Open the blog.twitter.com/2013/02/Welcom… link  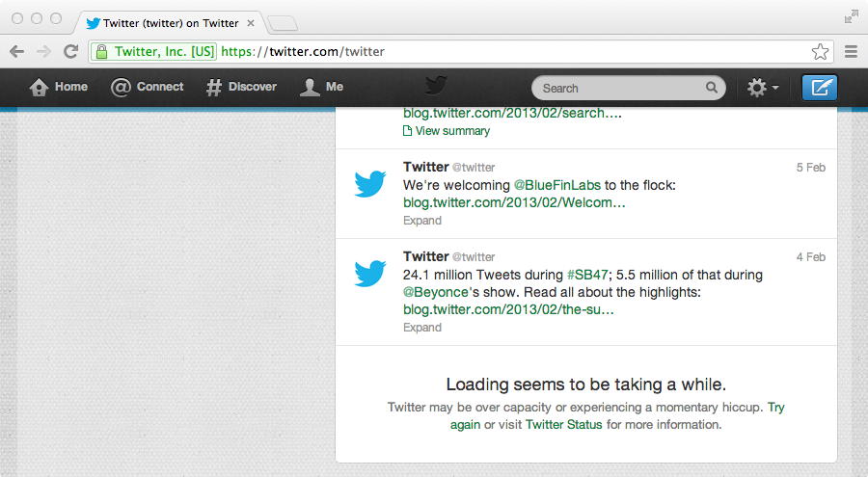click(x=514, y=202)
